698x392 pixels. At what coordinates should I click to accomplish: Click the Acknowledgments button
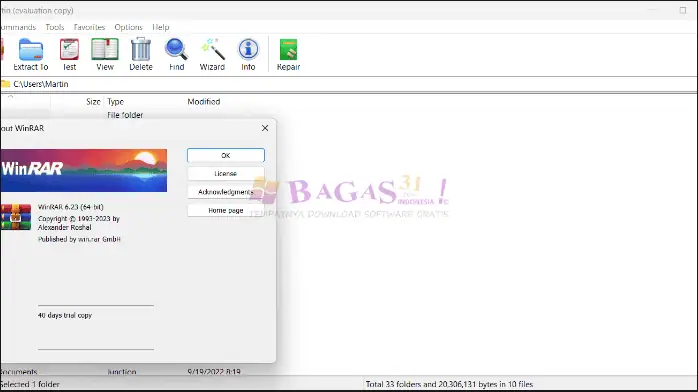tap(226, 192)
